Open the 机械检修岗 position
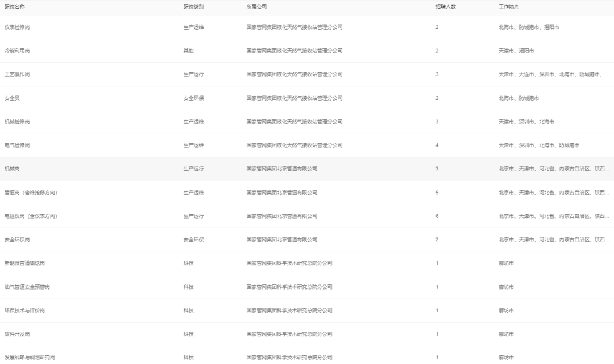This screenshot has width=614, height=364. 17,122
